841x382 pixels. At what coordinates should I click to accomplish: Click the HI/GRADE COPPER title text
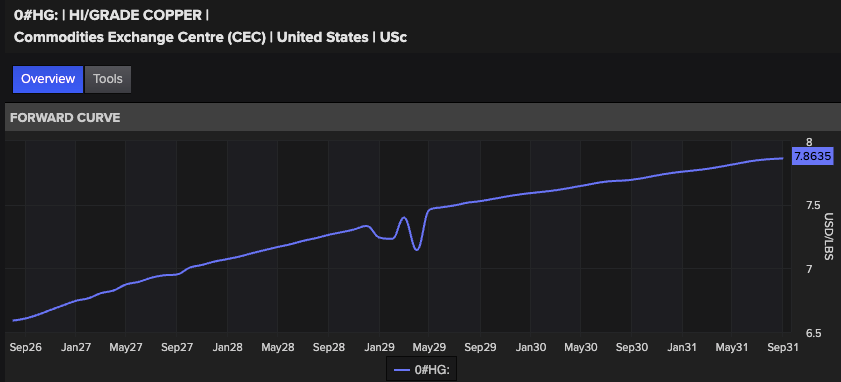[x=136, y=15]
